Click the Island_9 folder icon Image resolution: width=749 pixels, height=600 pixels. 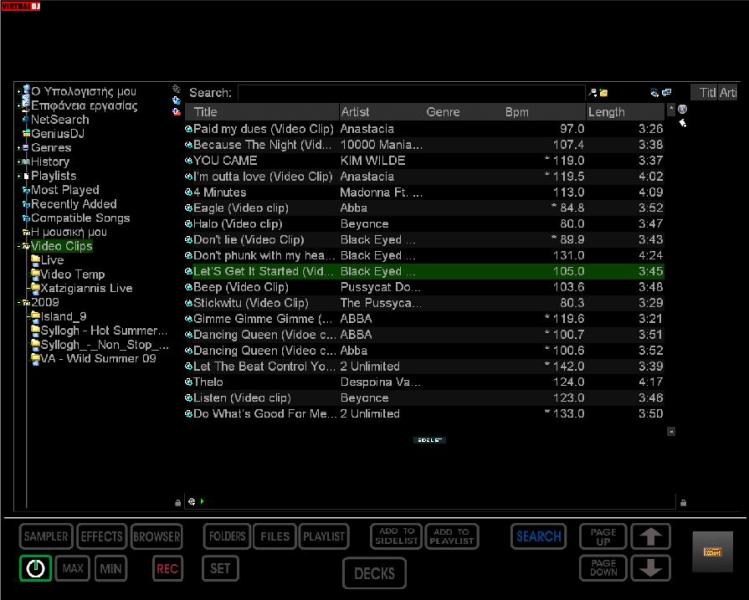35,316
